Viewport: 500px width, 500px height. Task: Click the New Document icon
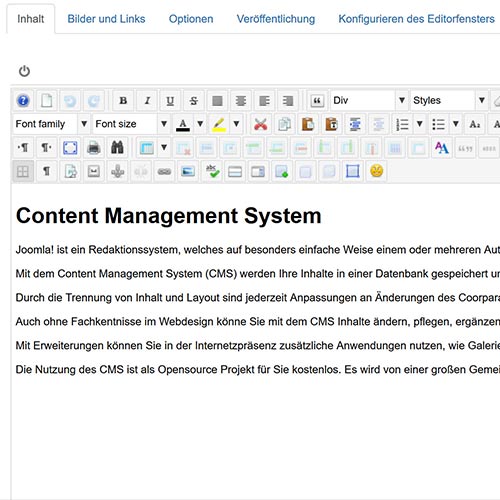click(x=47, y=100)
